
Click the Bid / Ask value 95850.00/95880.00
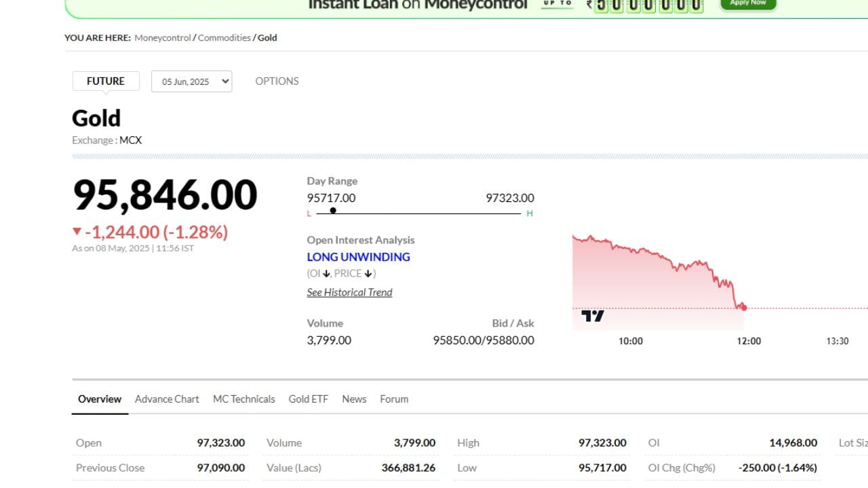click(484, 340)
